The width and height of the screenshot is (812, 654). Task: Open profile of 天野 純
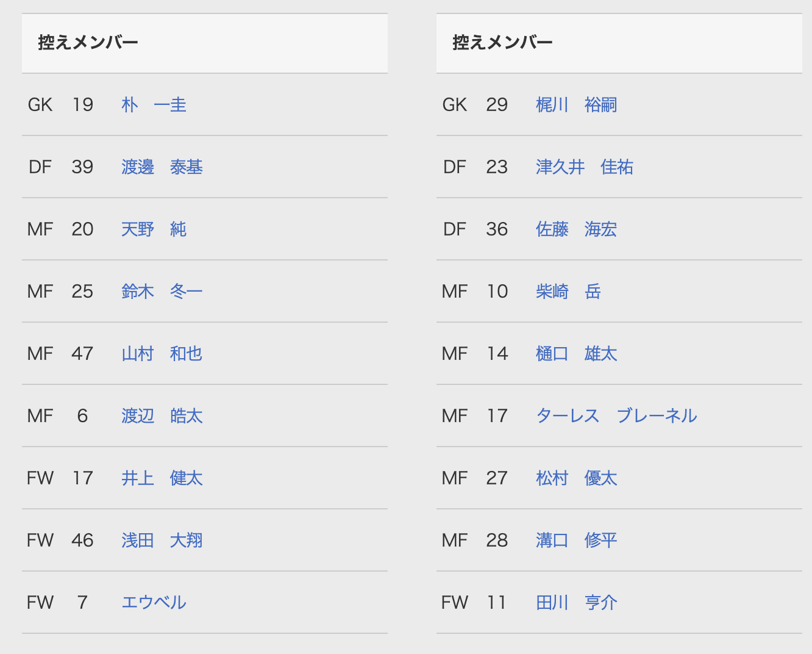pos(154,229)
